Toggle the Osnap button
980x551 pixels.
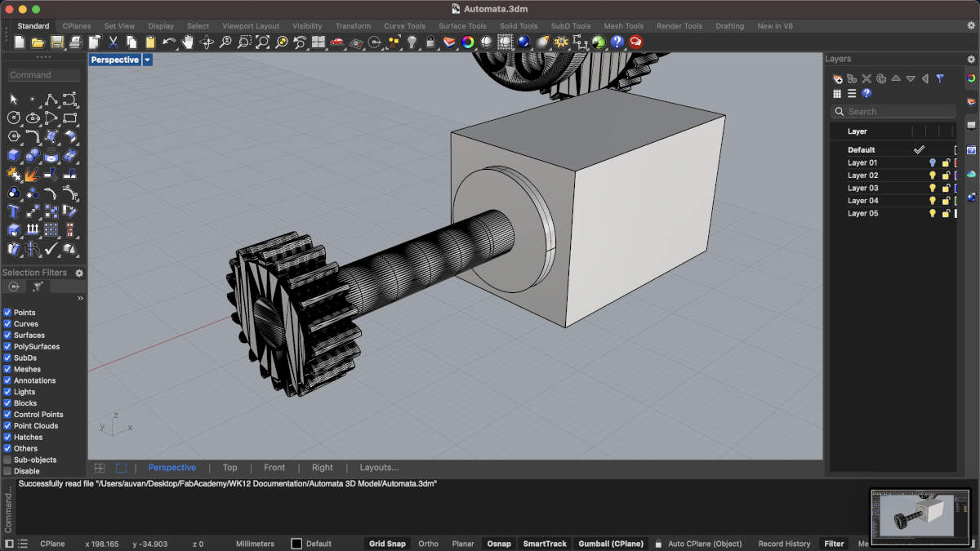[x=499, y=544]
